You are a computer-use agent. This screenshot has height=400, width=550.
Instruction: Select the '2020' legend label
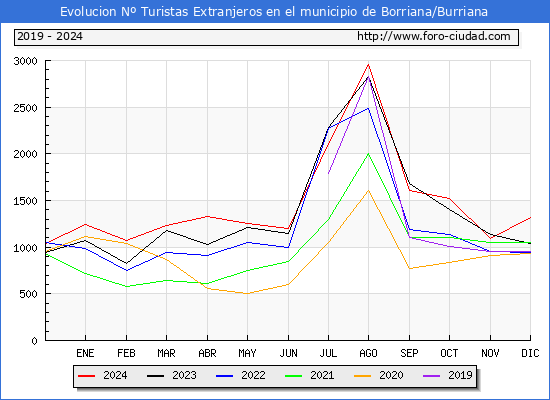point(391,375)
